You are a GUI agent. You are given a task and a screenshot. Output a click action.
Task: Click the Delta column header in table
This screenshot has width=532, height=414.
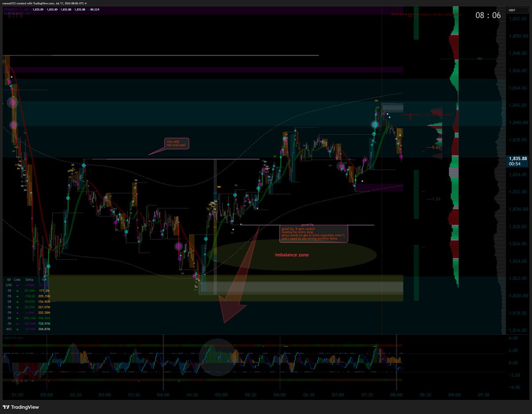point(30,280)
